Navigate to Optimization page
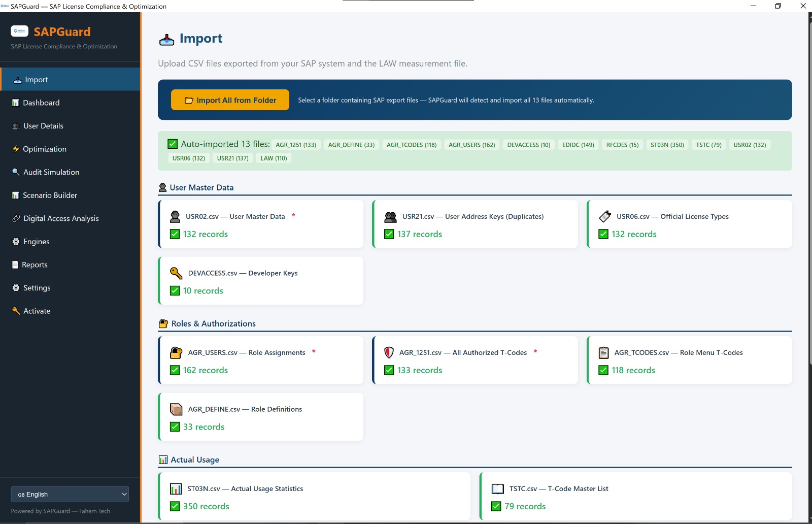Screen dimensions: 812x524 [70, 149]
